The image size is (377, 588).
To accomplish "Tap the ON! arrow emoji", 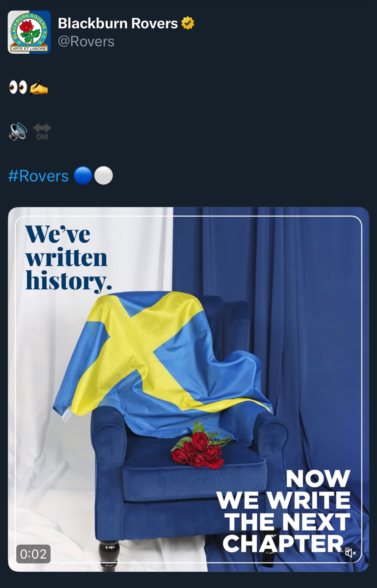I will (x=42, y=131).
